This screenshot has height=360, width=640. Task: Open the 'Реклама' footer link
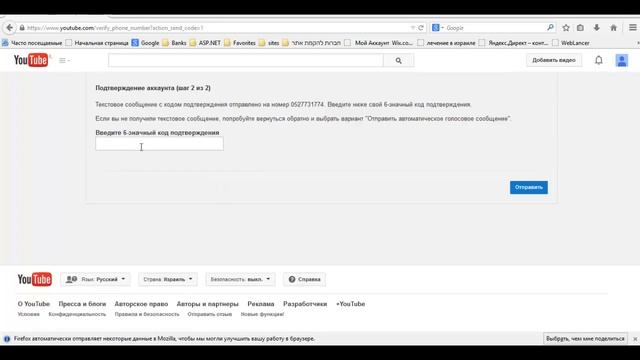[261, 304]
